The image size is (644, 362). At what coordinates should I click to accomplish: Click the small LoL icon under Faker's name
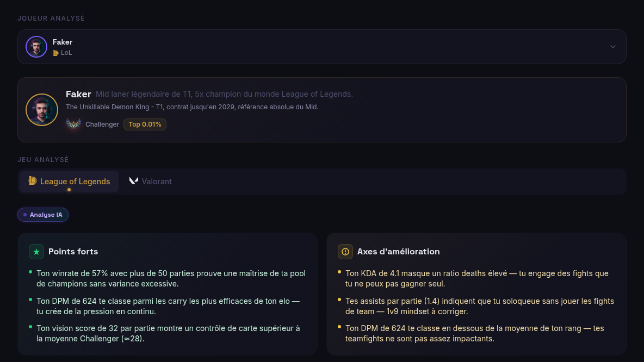click(x=55, y=53)
